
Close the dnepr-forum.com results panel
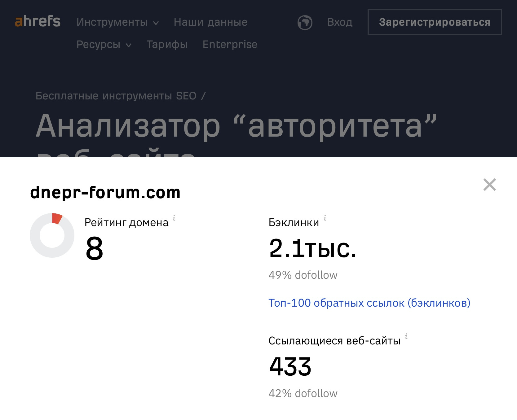[x=490, y=185]
